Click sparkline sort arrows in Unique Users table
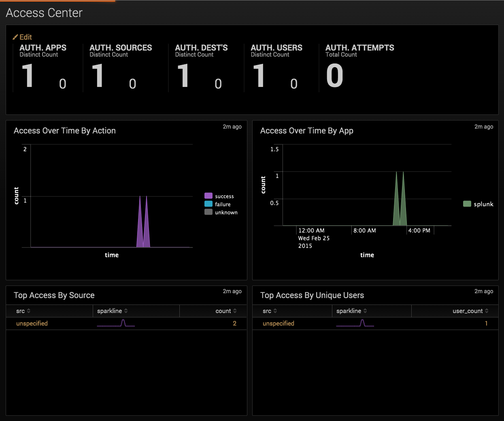 (x=365, y=311)
